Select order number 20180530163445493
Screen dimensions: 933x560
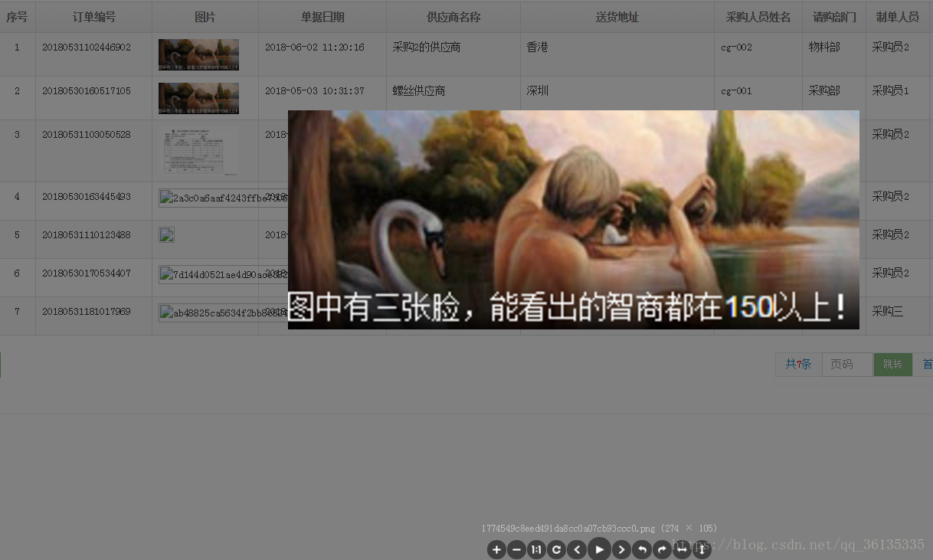pos(87,197)
